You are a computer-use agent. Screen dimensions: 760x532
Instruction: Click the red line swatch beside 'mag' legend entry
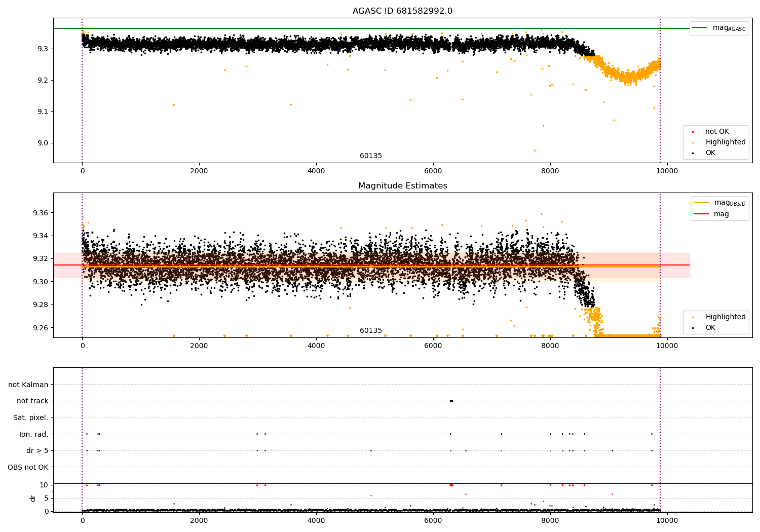(x=701, y=214)
